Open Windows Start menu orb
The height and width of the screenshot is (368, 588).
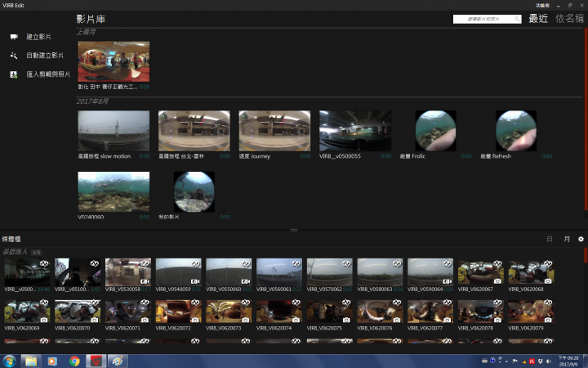[x=9, y=361]
